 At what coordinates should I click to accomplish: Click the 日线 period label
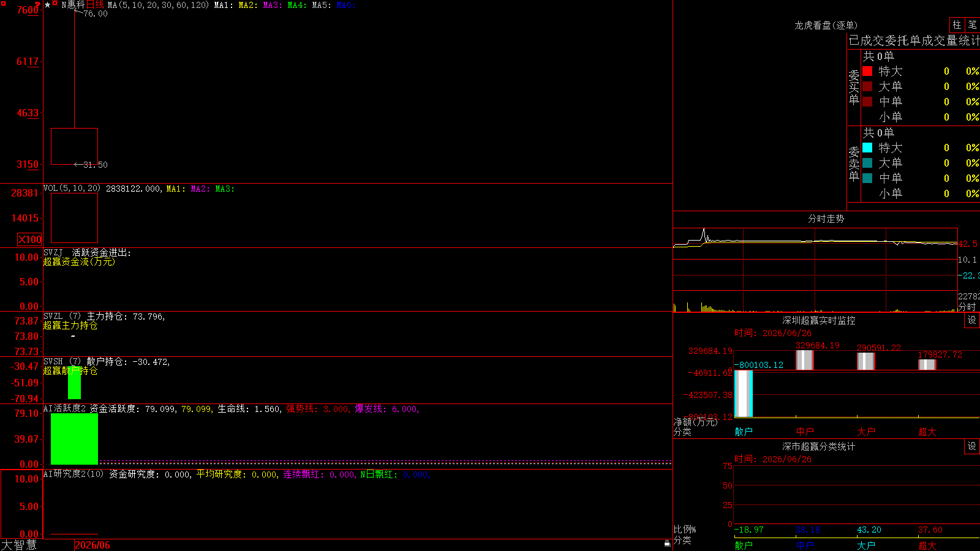(x=95, y=5)
